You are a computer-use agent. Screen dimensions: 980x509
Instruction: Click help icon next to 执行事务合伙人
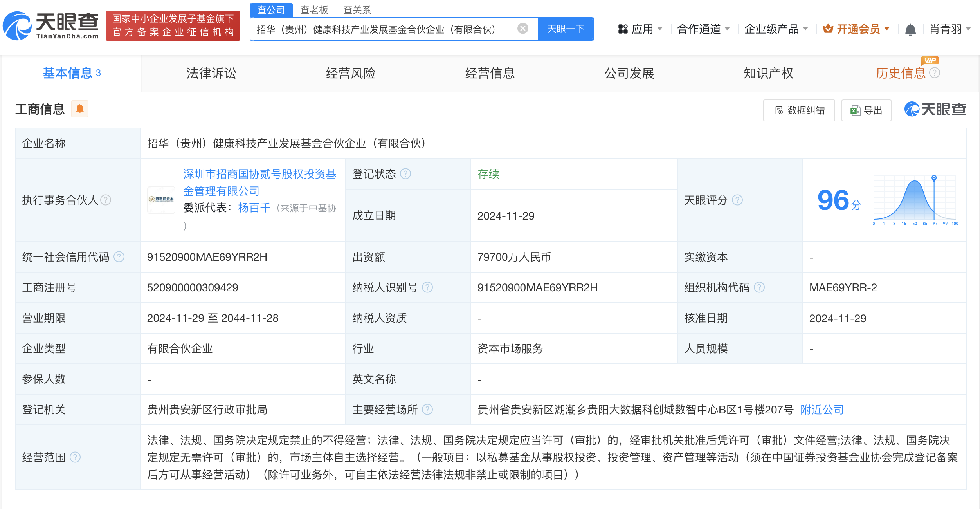[x=106, y=200]
